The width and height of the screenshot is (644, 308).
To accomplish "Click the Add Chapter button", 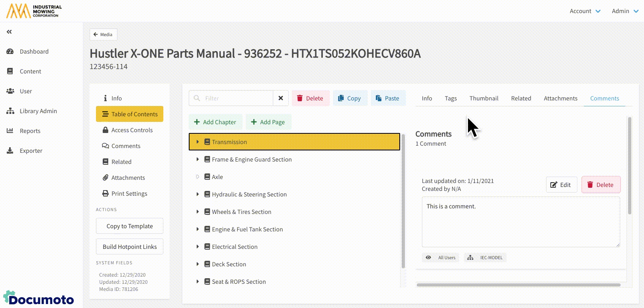I will click(215, 122).
